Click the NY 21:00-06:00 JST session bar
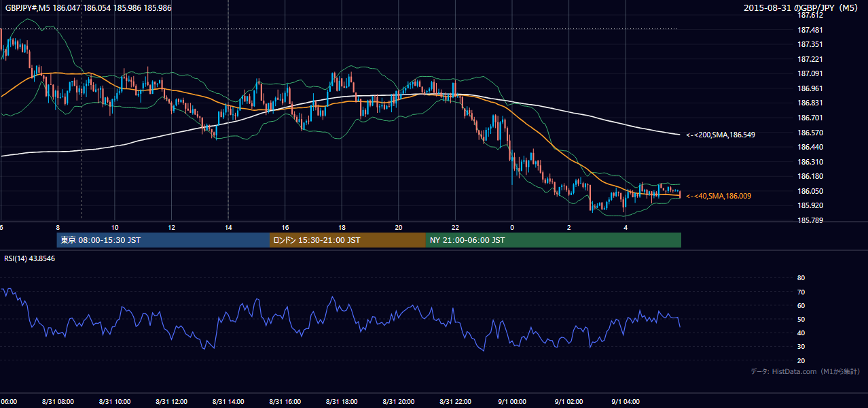The height and width of the screenshot is (408, 868). 554,240
